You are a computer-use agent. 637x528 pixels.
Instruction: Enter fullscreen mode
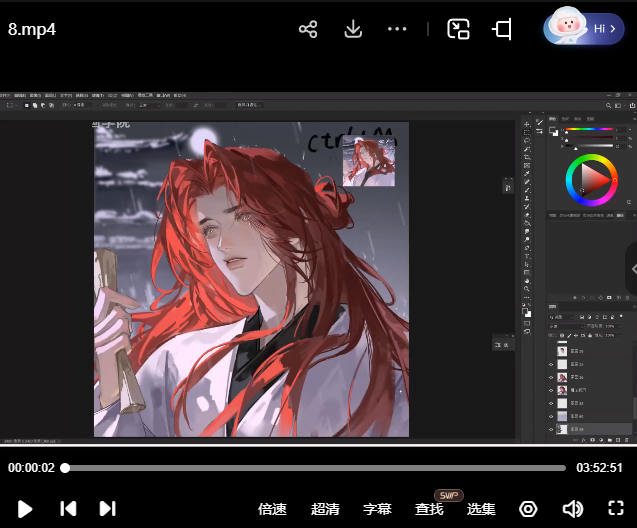click(616, 508)
